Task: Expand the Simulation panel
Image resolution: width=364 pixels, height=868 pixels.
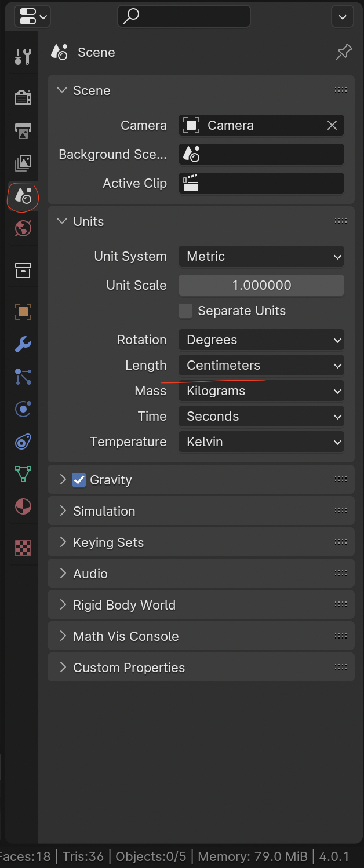Action: (63, 511)
